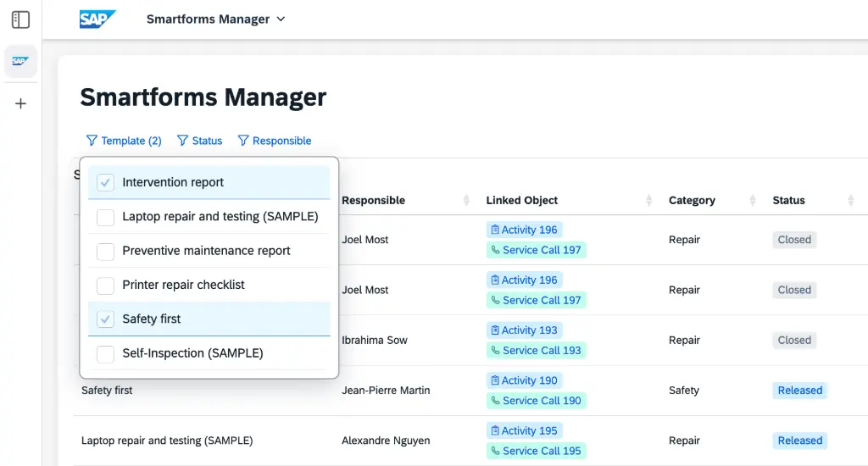The width and height of the screenshot is (868, 466).
Task: Open Activity 196 link in first Joel Most row
Action: coord(524,230)
